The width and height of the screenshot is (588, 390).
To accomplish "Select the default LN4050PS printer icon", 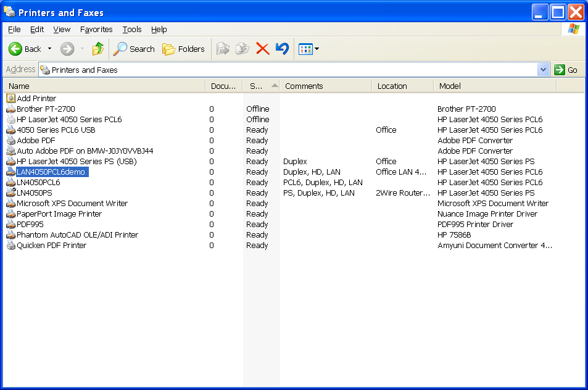I will (x=11, y=193).
